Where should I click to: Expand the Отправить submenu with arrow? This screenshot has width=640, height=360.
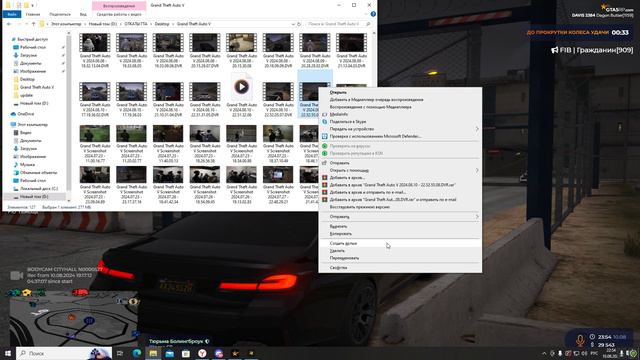point(400,217)
